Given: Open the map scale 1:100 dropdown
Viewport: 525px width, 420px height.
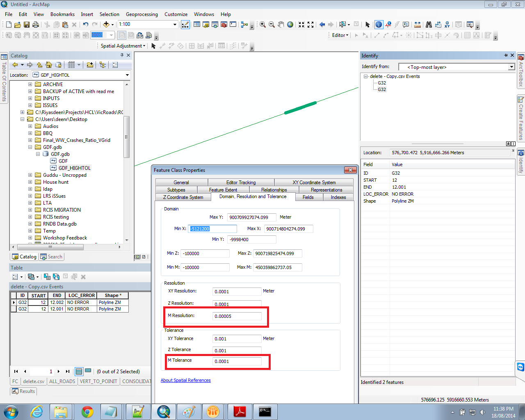Looking at the screenshot, I should (175, 25).
